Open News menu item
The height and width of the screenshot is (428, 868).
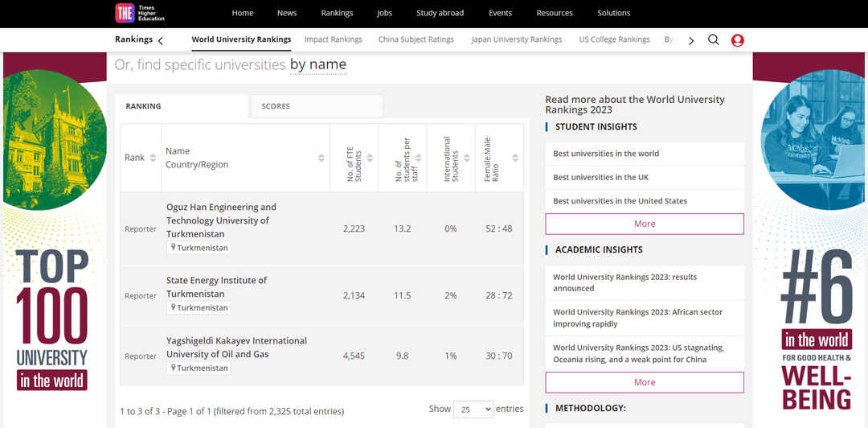[x=287, y=13]
